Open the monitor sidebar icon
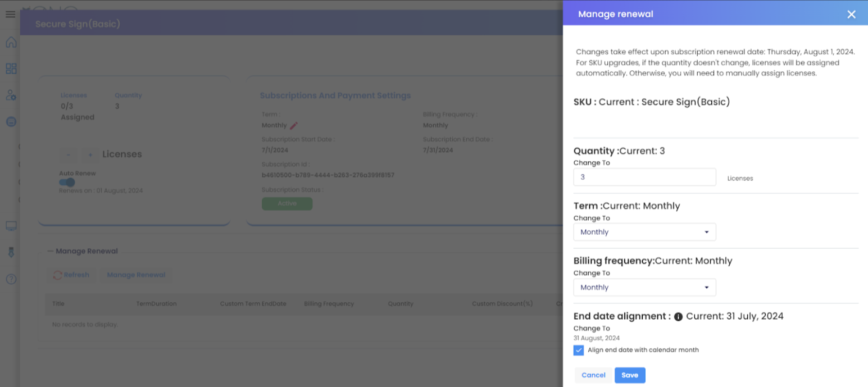The image size is (868, 387). pos(11,226)
